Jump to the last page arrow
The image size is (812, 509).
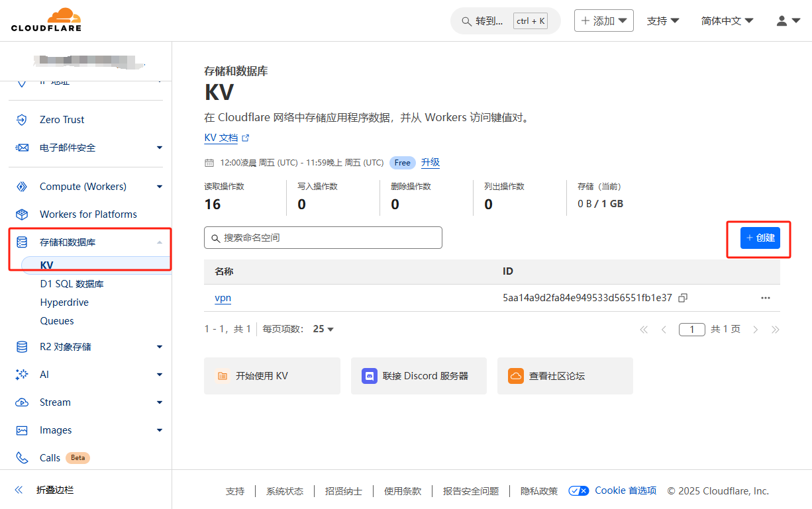[x=776, y=330]
